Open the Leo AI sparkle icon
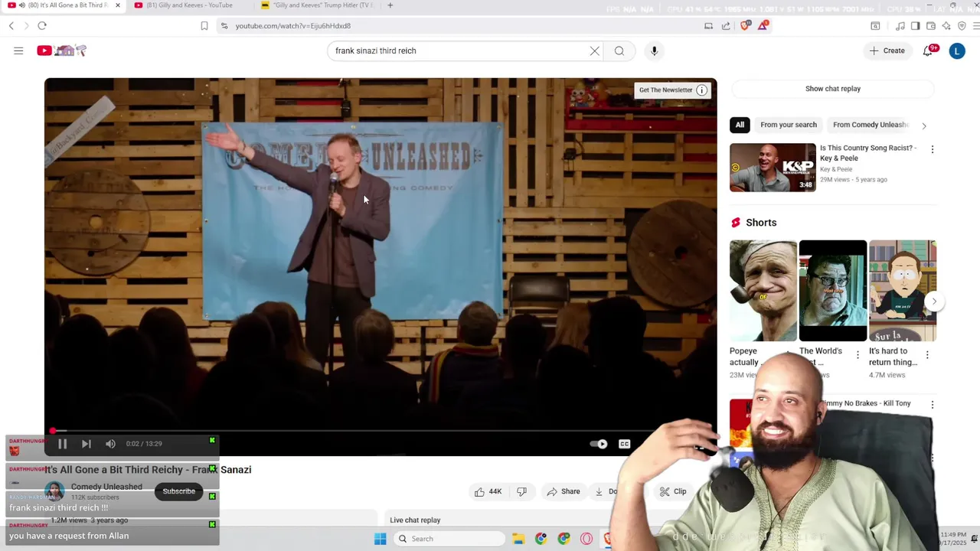This screenshot has width=980, height=551. point(946,26)
